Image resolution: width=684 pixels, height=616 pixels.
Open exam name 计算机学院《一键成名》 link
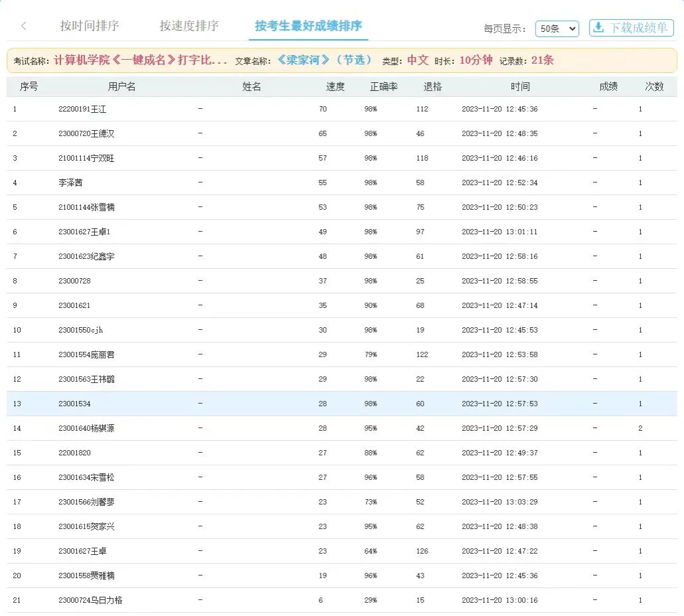(x=141, y=60)
